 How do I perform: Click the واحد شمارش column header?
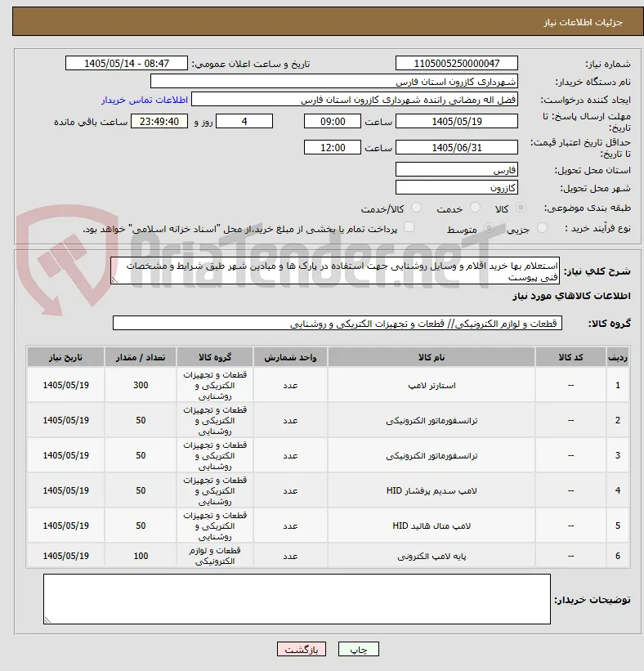(290, 357)
